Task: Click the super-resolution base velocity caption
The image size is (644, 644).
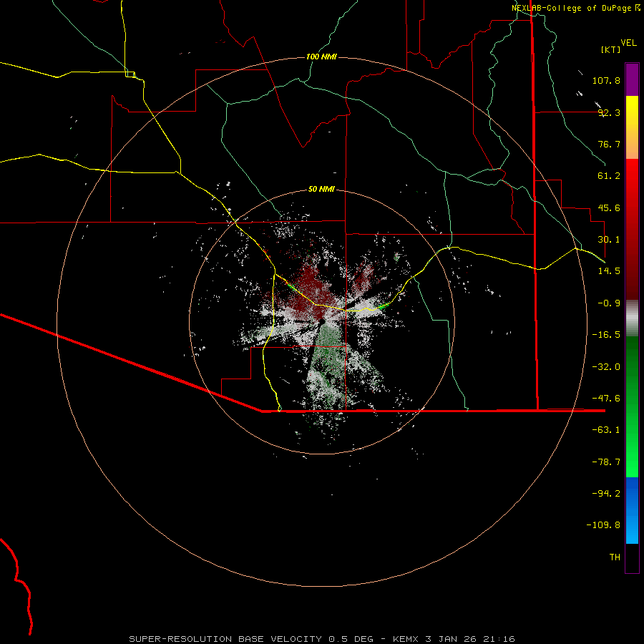Action: click(x=322, y=639)
